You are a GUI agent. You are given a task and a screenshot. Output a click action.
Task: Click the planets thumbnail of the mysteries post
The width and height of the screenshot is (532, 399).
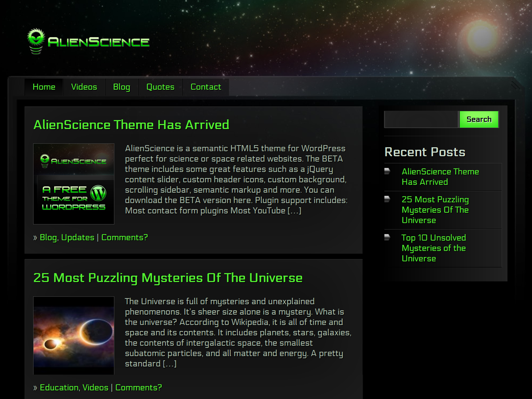click(74, 335)
